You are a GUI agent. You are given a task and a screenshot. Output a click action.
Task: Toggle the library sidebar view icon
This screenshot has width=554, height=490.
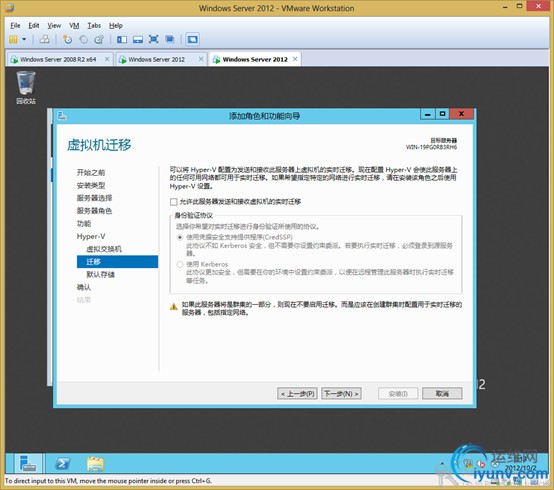122,39
